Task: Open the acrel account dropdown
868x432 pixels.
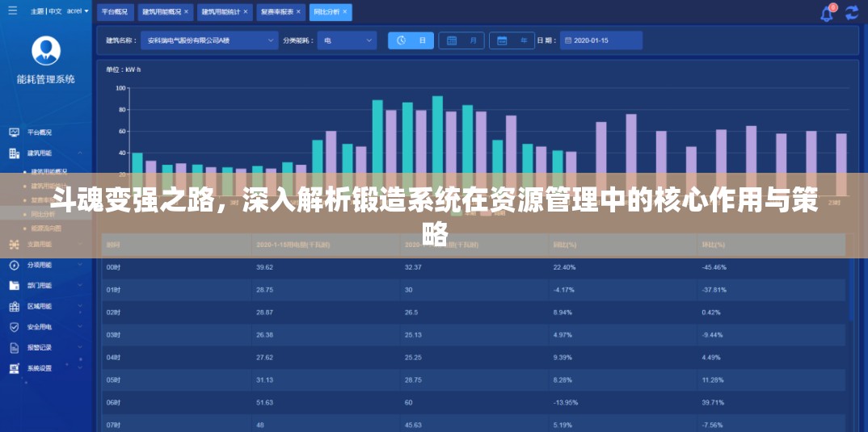Action: pos(78,11)
